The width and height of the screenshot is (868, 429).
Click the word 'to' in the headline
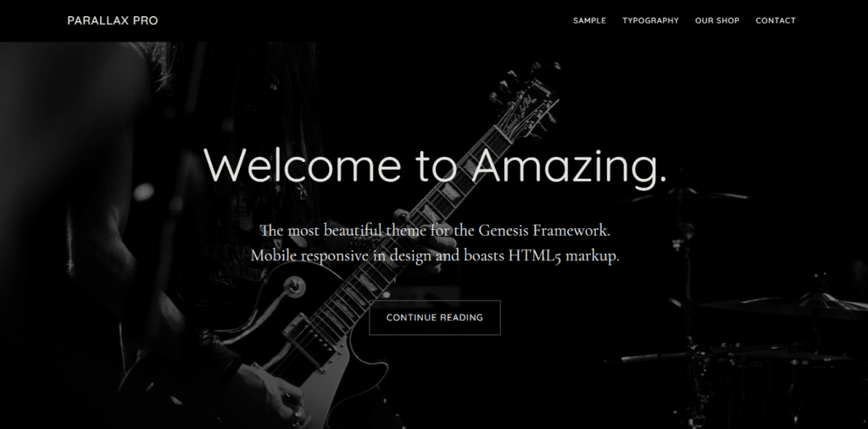click(437, 167)
